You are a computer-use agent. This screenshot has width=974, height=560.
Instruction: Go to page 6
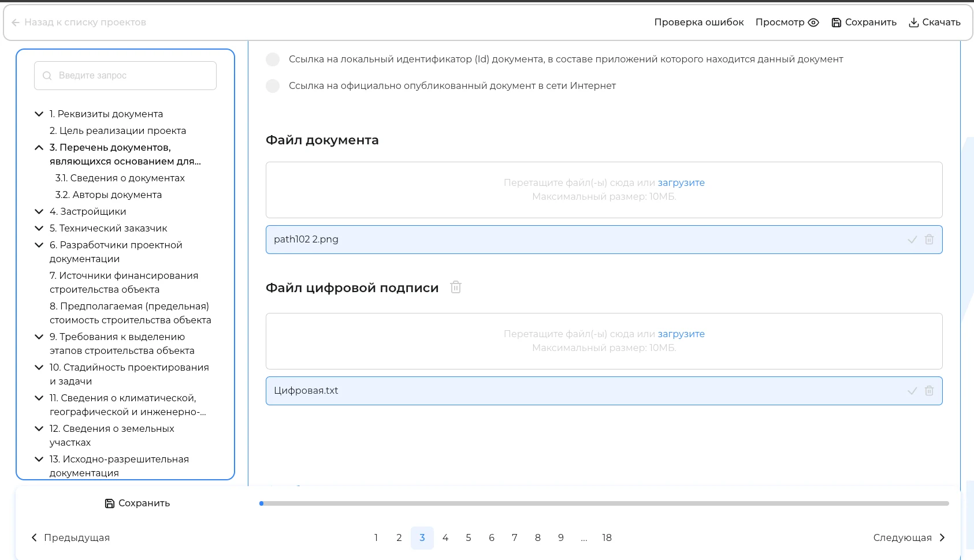pos(492,538)
